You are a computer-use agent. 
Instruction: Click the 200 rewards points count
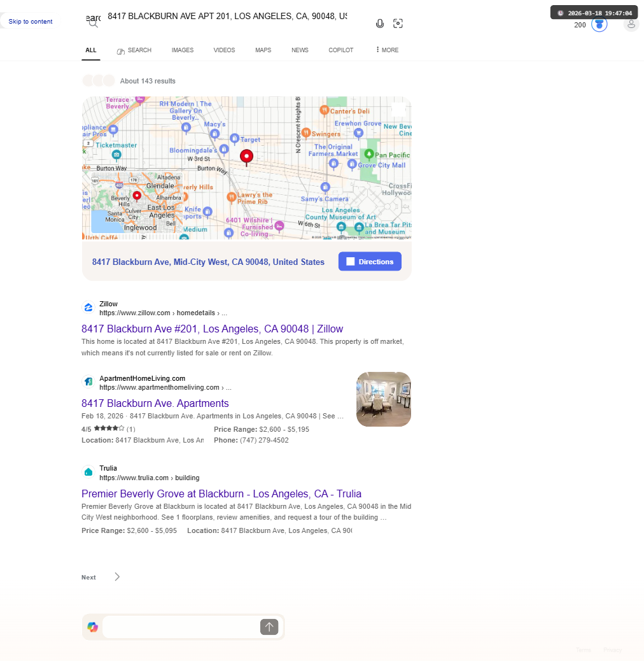(580, 25)
